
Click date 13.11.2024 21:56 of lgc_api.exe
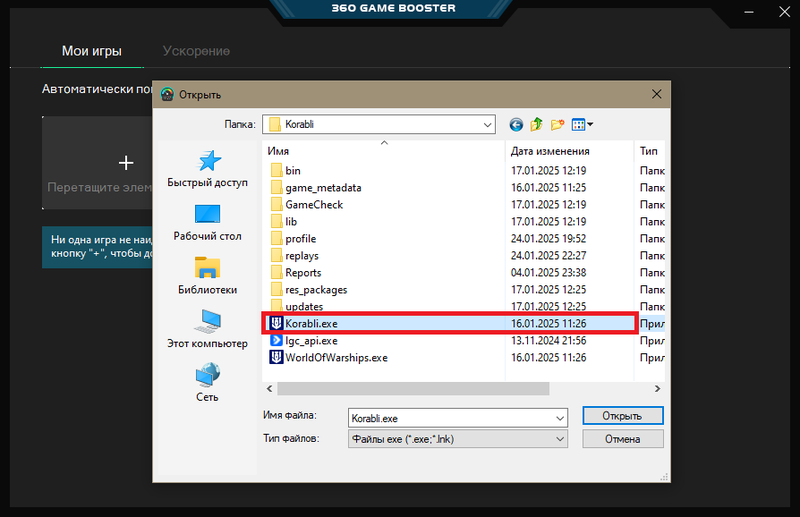point(548,340)
